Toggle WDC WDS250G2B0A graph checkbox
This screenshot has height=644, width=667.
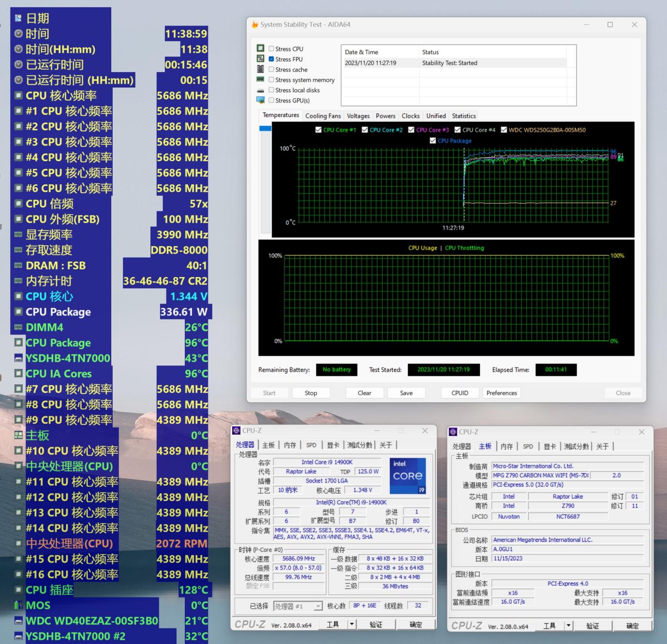(x=504, y=130)
